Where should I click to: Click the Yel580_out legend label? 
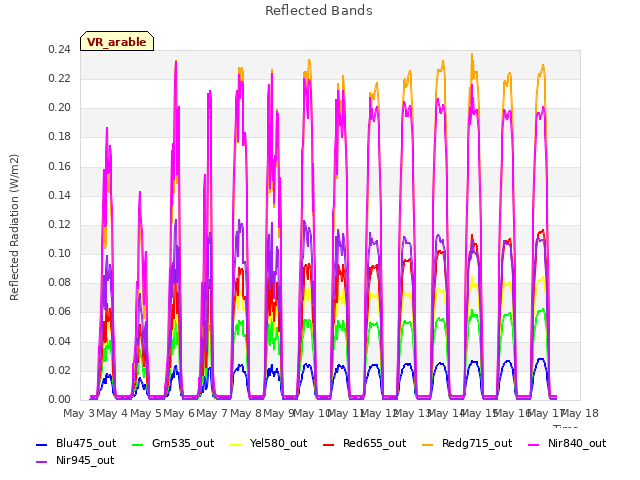click(278, 443)
